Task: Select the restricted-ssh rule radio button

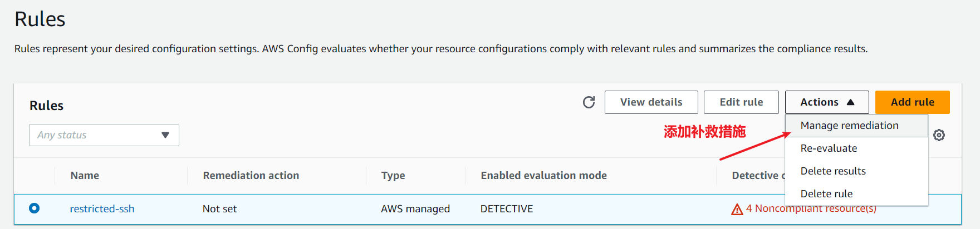Action: (35, 208)
